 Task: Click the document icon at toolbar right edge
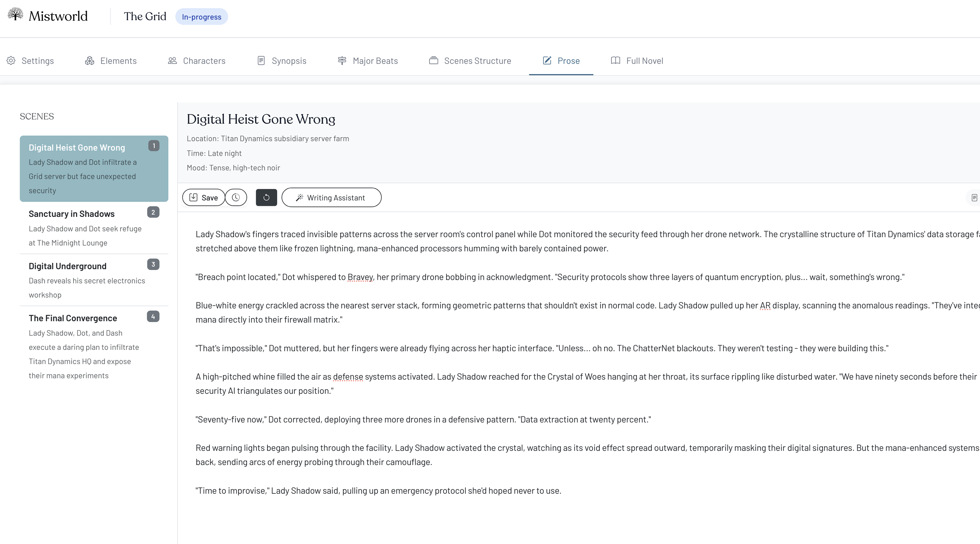pos(974,197)
